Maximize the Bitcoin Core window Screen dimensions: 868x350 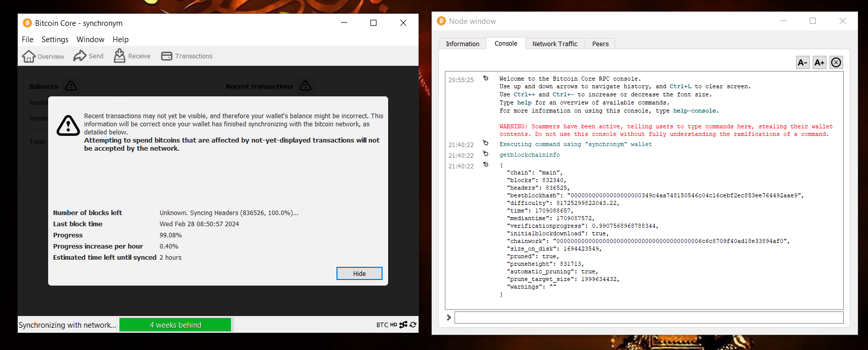(x=373, y=23)
